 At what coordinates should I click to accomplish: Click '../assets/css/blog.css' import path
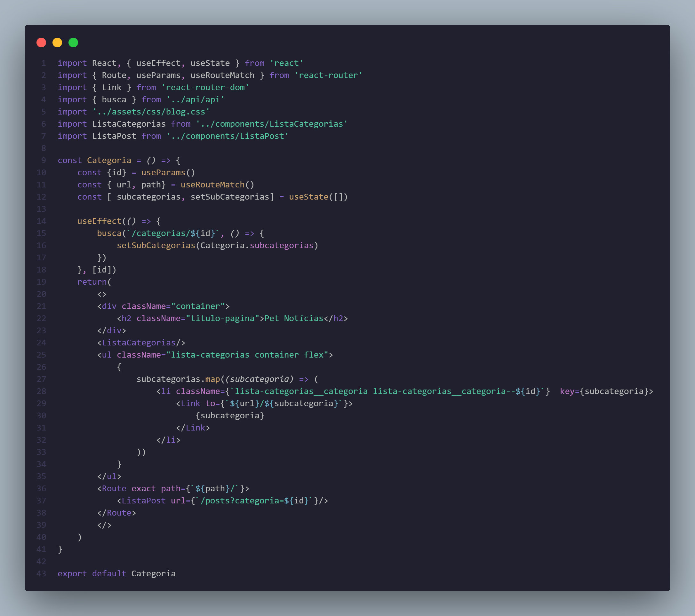coord(151,112)
